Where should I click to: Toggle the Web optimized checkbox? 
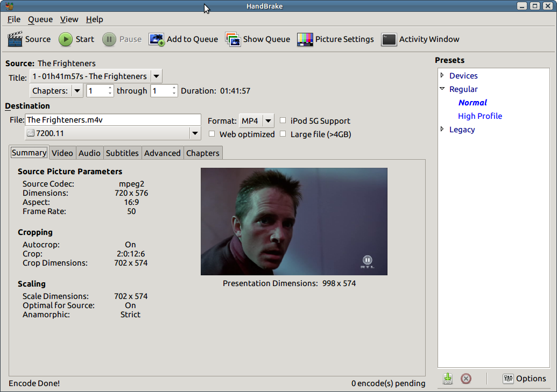pos(211,134)
